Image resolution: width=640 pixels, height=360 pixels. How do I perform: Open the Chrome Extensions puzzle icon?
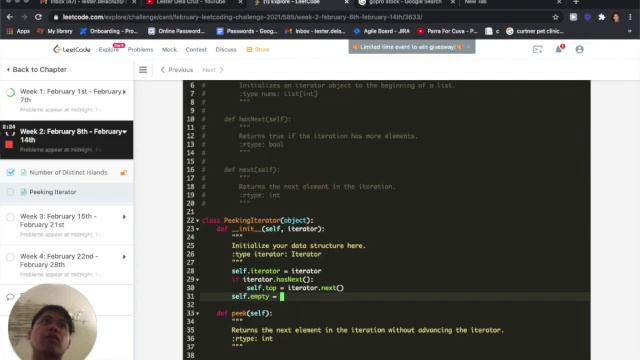click(602, 17)
